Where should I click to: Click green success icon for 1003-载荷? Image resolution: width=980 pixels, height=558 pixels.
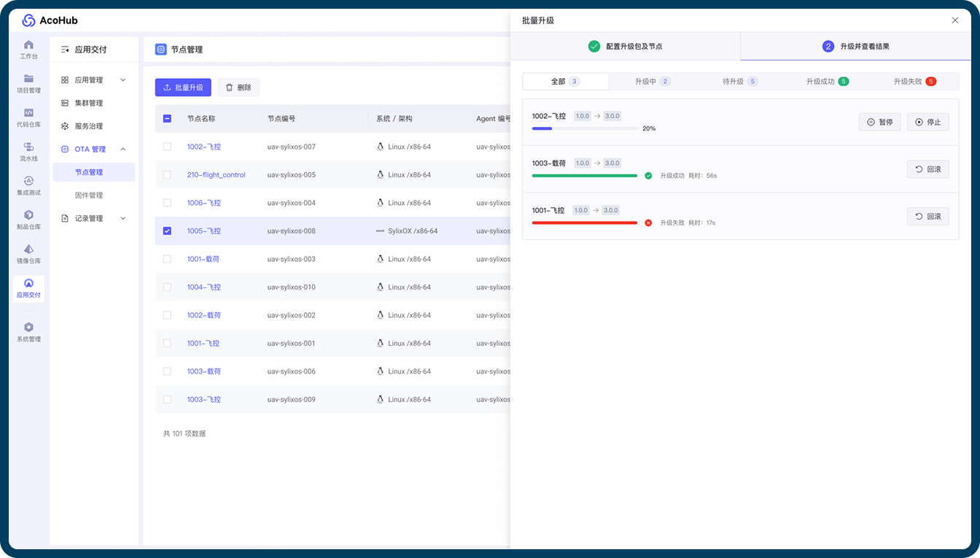pyautogui.click(x=648, y=176)
